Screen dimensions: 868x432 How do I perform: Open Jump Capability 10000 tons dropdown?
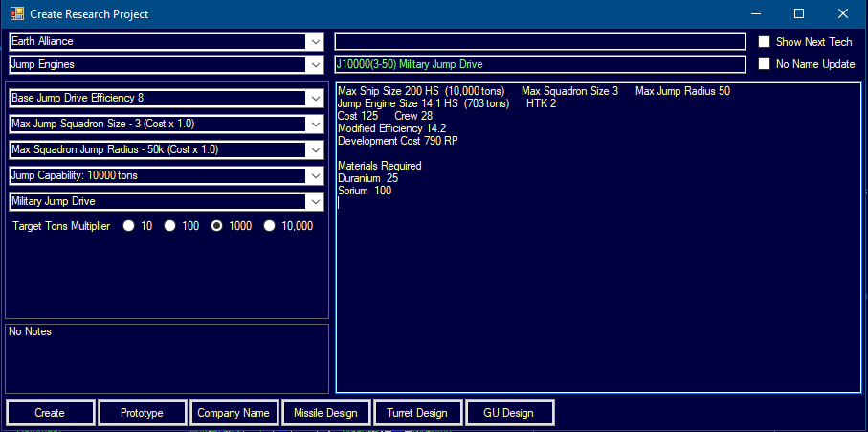pyautogui.click(x=316, y=176)
